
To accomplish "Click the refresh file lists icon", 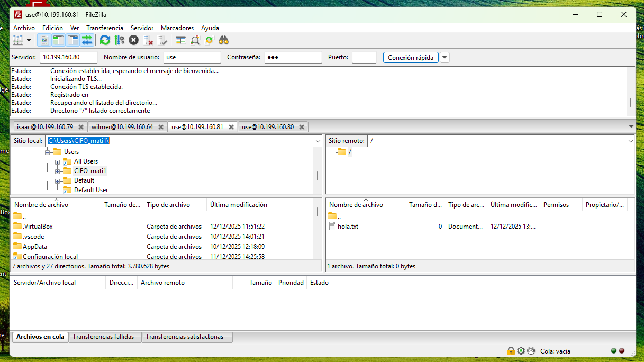I will (x=105, y=40).
